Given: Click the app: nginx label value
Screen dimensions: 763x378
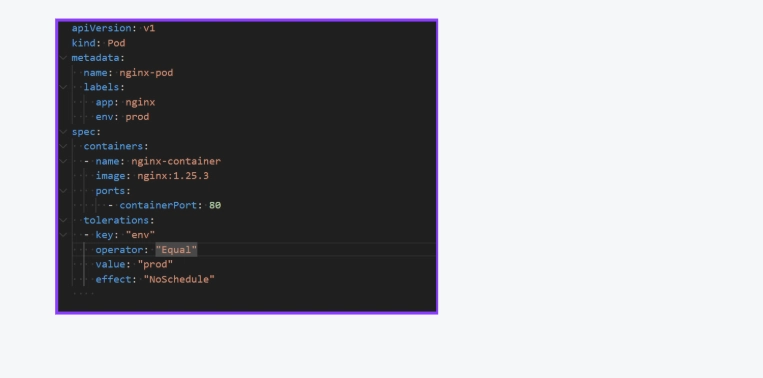Looking at the screenshot, I should point(140,102).
